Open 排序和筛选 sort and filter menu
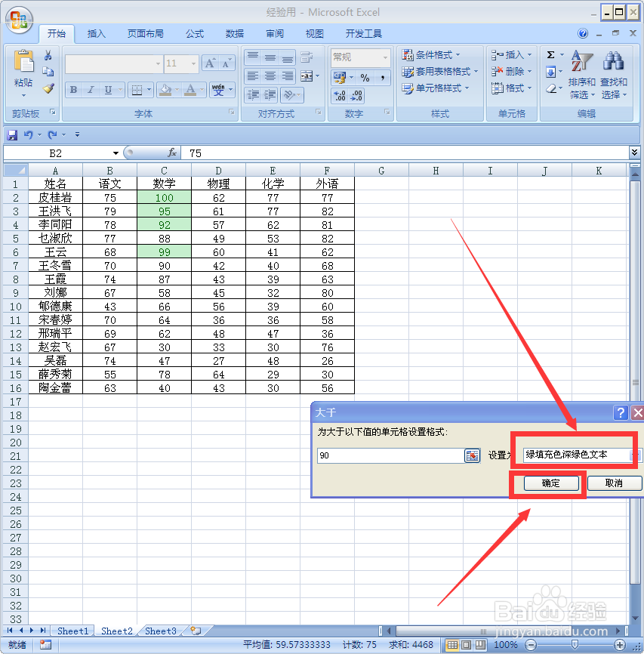 tap(581, 76)
